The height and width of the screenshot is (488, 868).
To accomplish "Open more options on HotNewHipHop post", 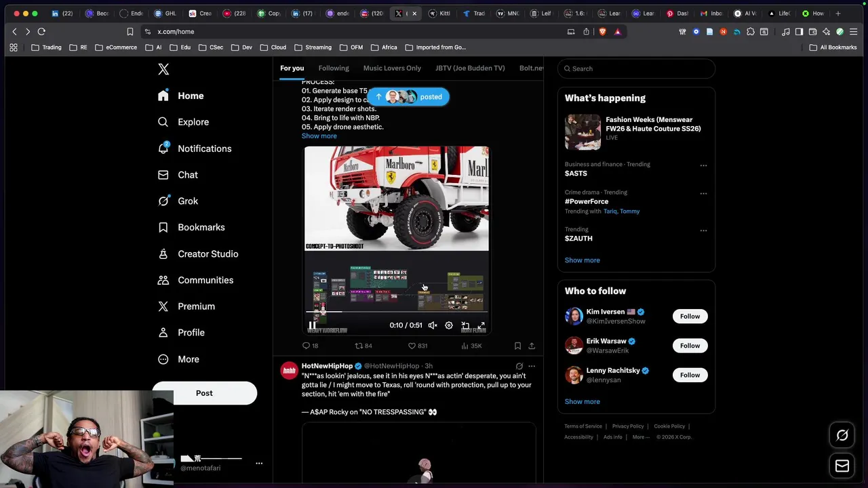I will (x=532, y=366).
